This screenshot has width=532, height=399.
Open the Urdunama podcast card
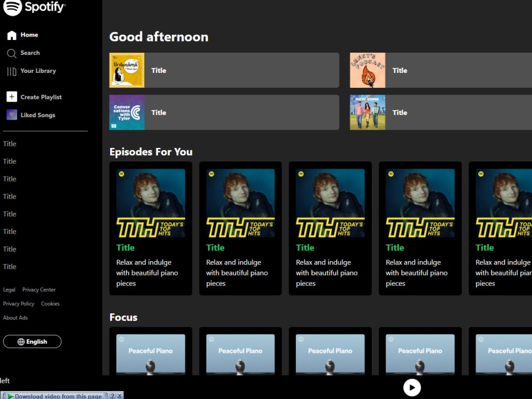coord(224,70)
